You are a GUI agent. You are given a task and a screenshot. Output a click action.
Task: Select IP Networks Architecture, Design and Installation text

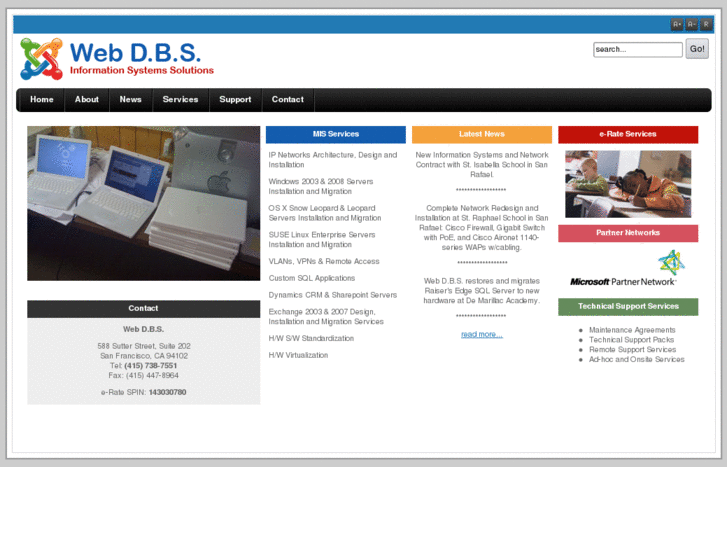[332, 160]
